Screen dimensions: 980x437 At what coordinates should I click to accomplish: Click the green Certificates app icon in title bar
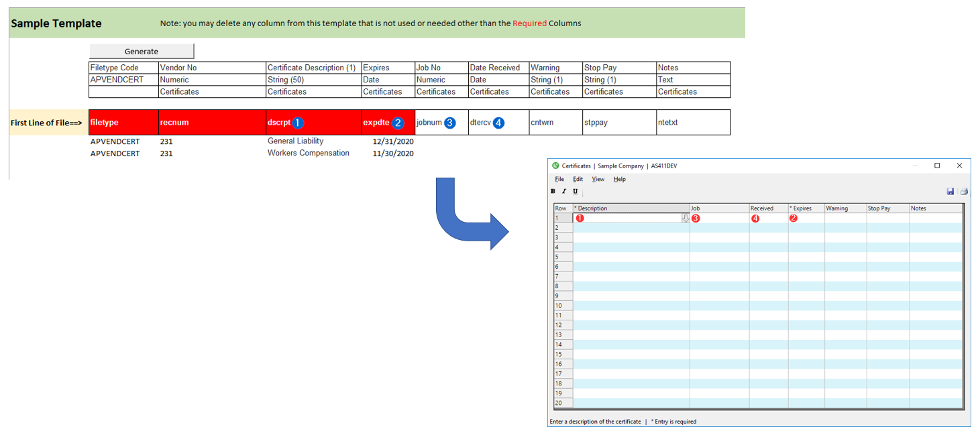tap(555, 166)
